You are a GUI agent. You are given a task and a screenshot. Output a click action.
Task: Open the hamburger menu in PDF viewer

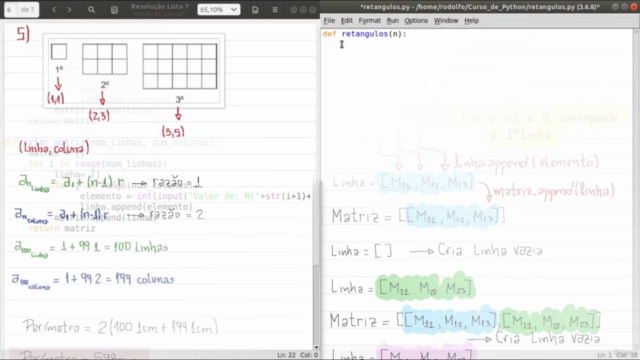click(275, 9)
